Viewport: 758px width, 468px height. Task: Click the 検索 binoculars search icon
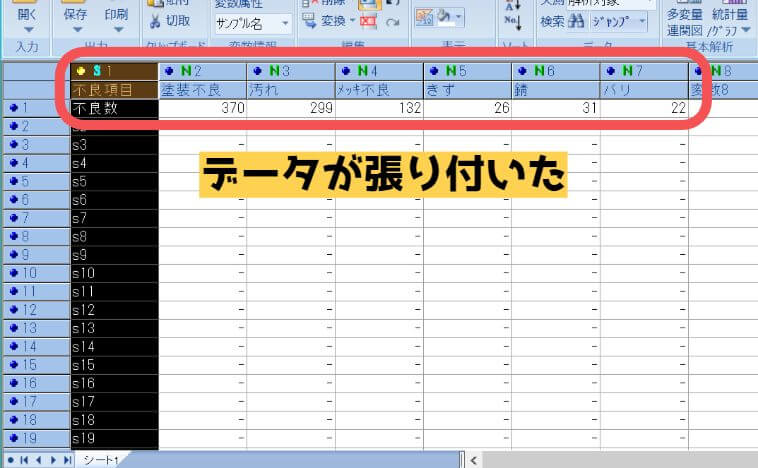(576, 21)
